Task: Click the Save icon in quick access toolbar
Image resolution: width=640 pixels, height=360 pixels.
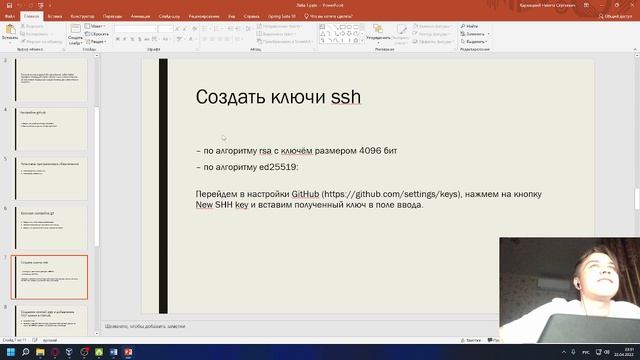Action: click(9, 5)
